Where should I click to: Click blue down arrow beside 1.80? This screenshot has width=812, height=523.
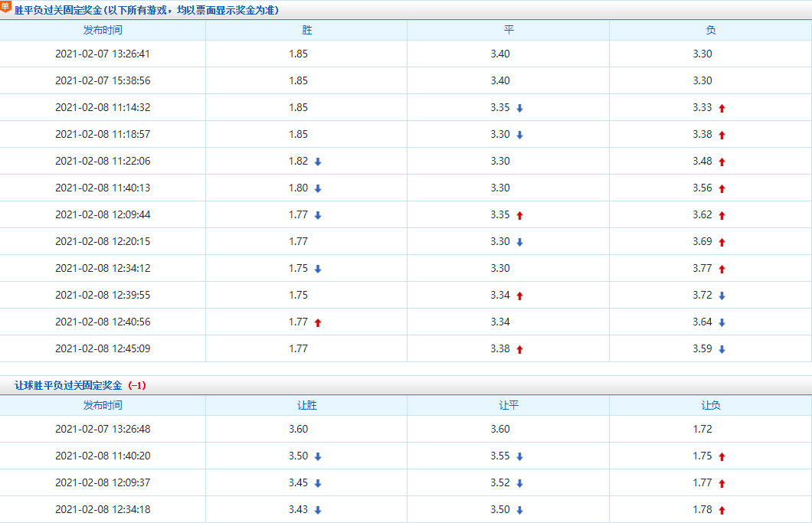(x=318, y=189)
